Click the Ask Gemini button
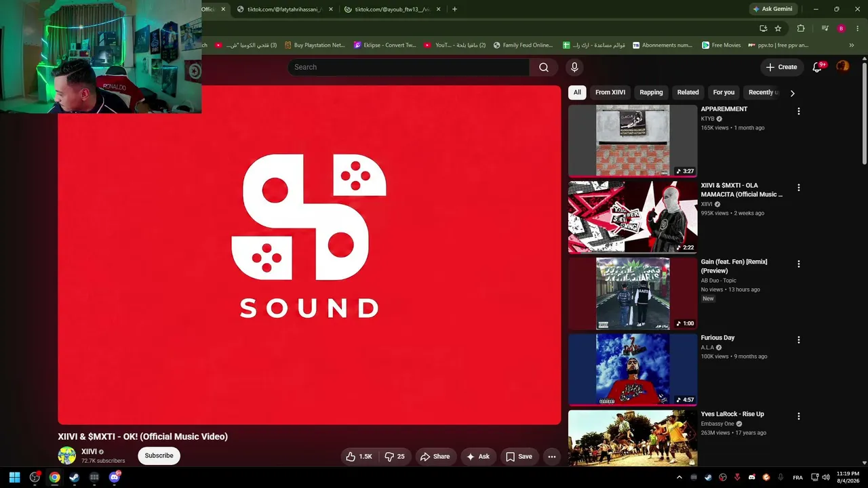The height and width of the screenshot is (488, 868). click(772, 9)
